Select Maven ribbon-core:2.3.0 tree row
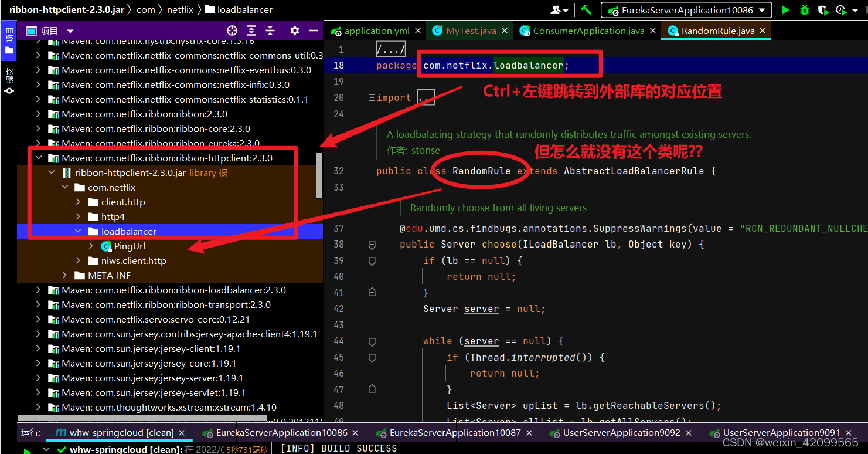 (170, 129)
